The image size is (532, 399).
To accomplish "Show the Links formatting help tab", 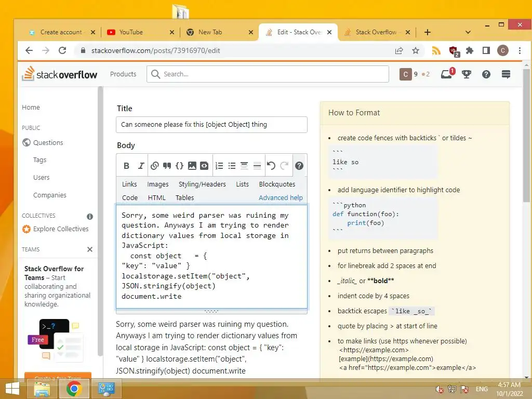I will [129, 184].
